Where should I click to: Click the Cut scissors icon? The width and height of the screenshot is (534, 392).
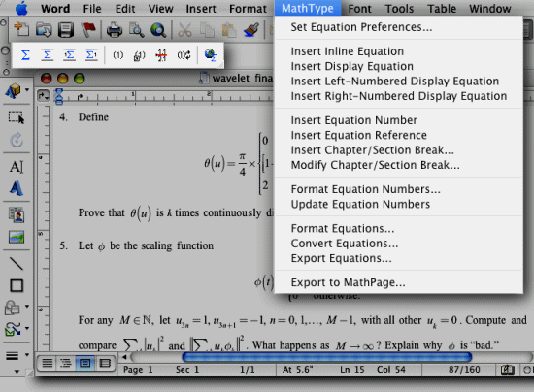pos(184,30)
